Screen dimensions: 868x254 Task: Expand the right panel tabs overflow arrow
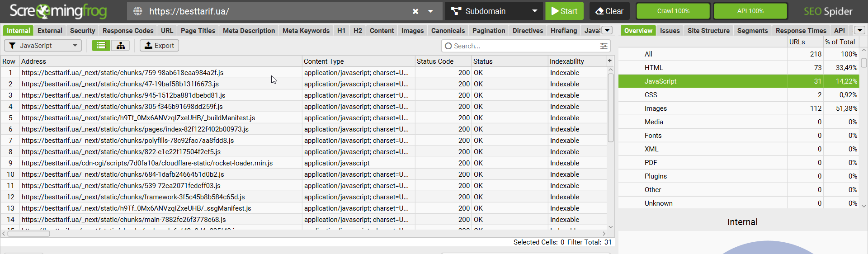(859, 30)
